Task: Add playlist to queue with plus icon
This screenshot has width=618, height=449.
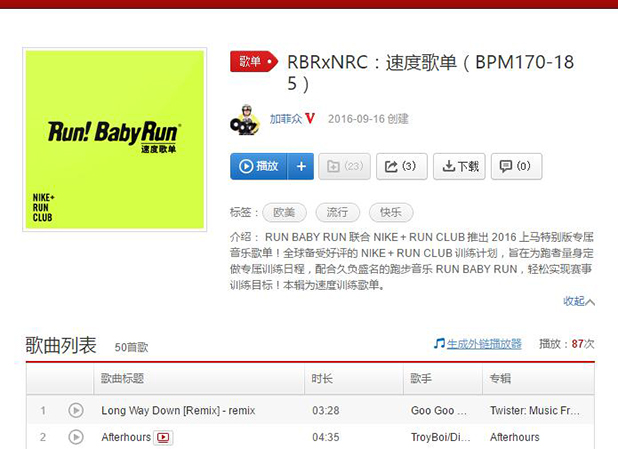Action: (301, 166)
